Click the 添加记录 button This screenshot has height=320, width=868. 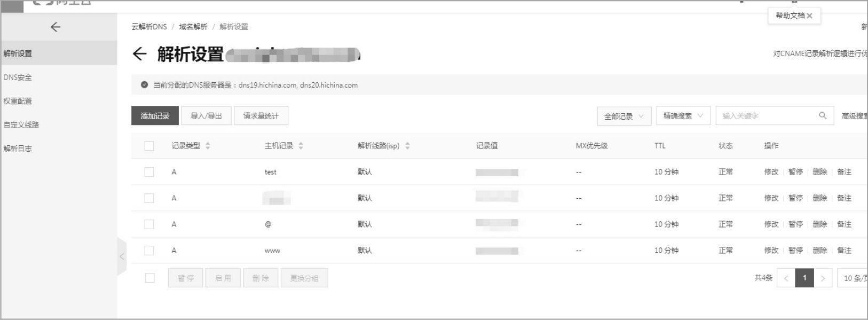pyautogui.click(x=155, y=116)
